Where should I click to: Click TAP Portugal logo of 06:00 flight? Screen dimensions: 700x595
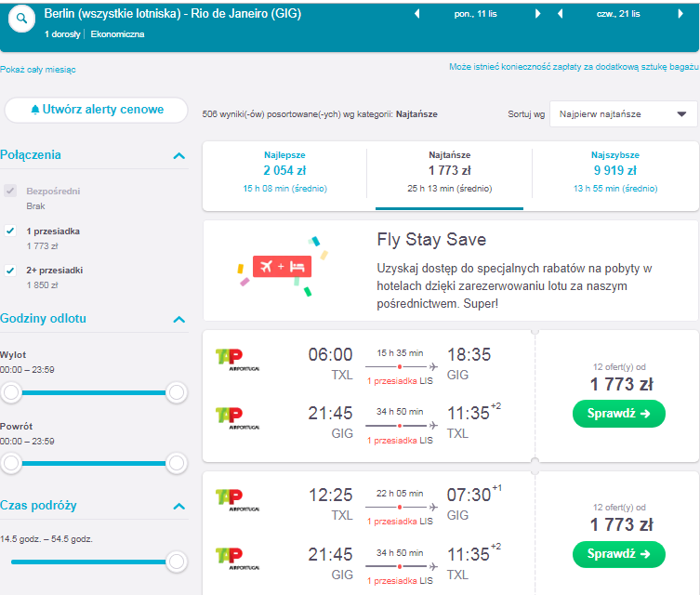(x=237, y=360)
